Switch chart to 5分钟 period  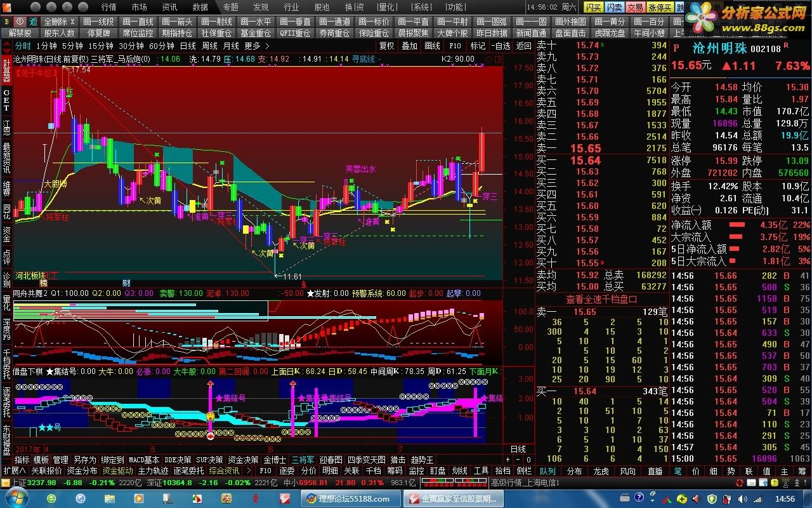72,46
